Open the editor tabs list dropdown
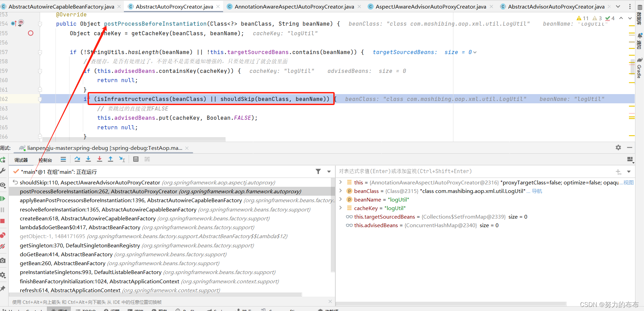The image size is (644, 311). coord(618,7)
